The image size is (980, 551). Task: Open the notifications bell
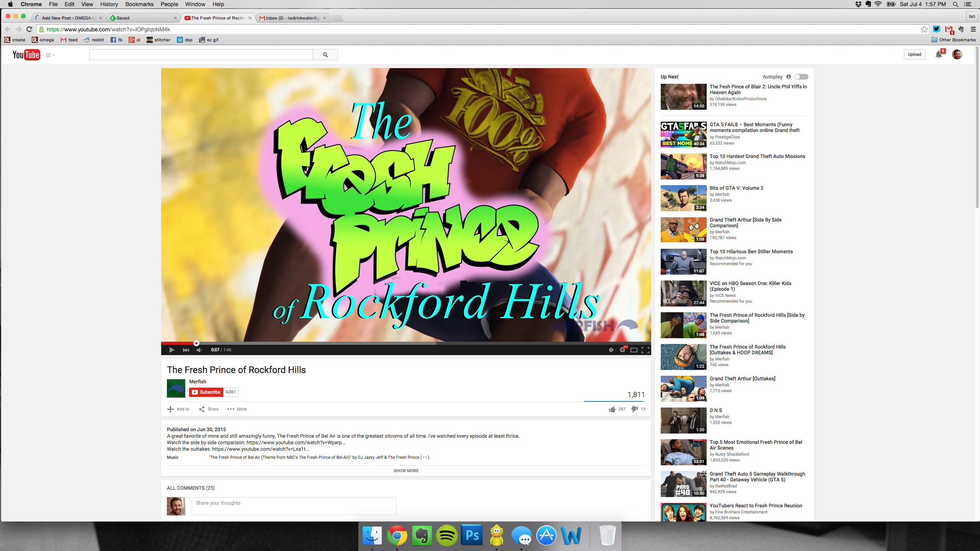click(x=939, y=55)
